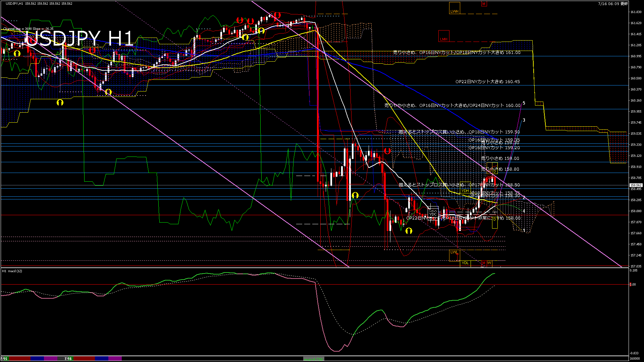Viewport: 644px width, 362px height.
Task: Select wave label 1 on the projection
Action: pos(524,231)
